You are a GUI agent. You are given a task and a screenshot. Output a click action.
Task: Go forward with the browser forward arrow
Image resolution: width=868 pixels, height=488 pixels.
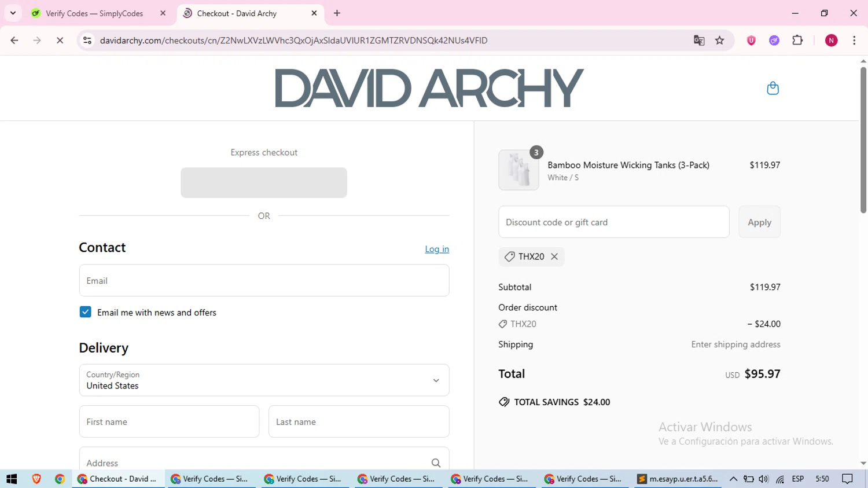[x=37, y=41]
